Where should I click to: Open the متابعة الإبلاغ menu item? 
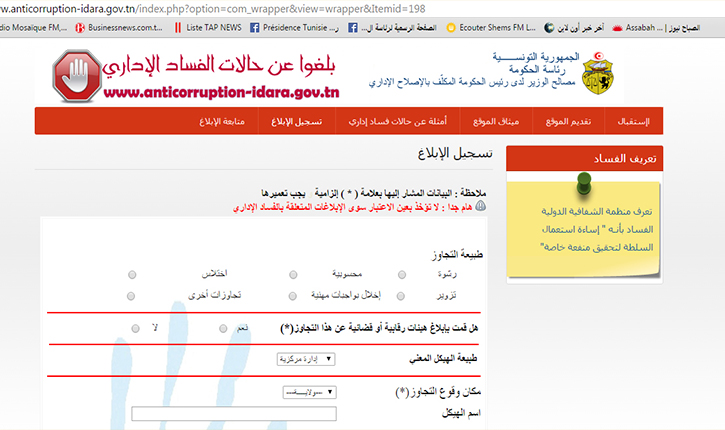(x=227, y=121)
